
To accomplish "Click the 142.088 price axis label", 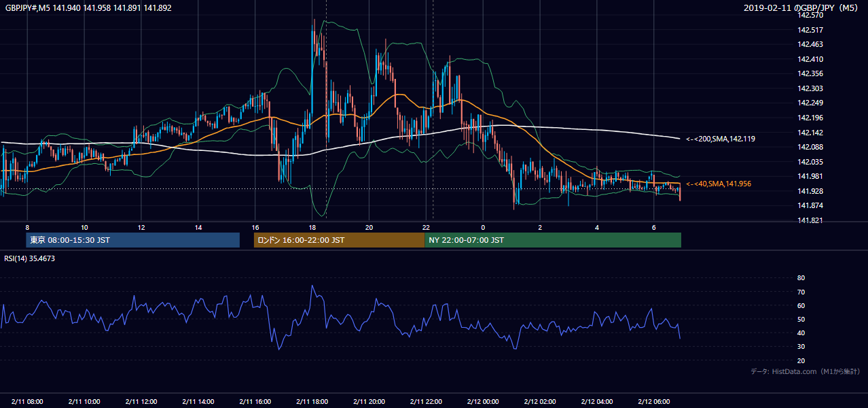I will coord(810,147).
